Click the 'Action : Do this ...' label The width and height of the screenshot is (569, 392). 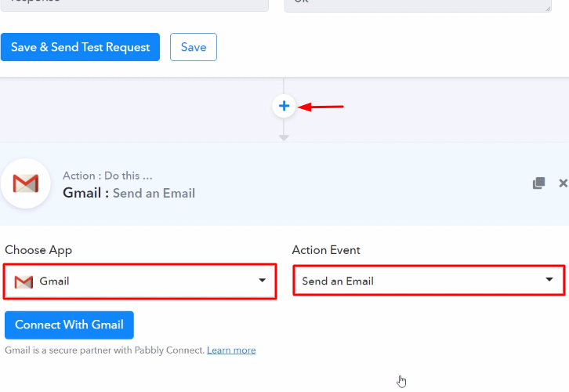107,176
